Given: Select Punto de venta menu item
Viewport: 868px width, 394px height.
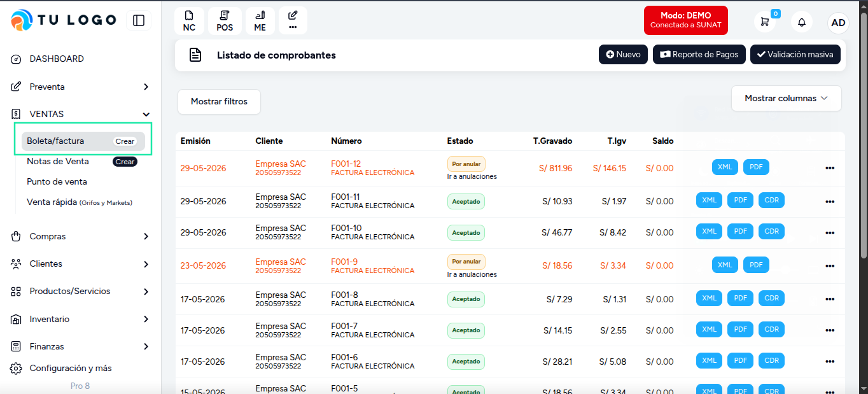Looking at the screenshot, I should tap(57, 181).
